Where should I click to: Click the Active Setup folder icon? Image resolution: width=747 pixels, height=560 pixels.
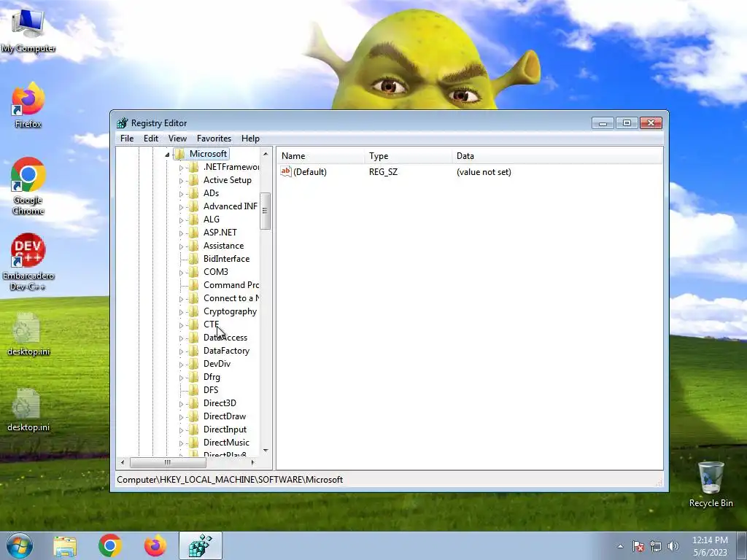click(193, 180)
